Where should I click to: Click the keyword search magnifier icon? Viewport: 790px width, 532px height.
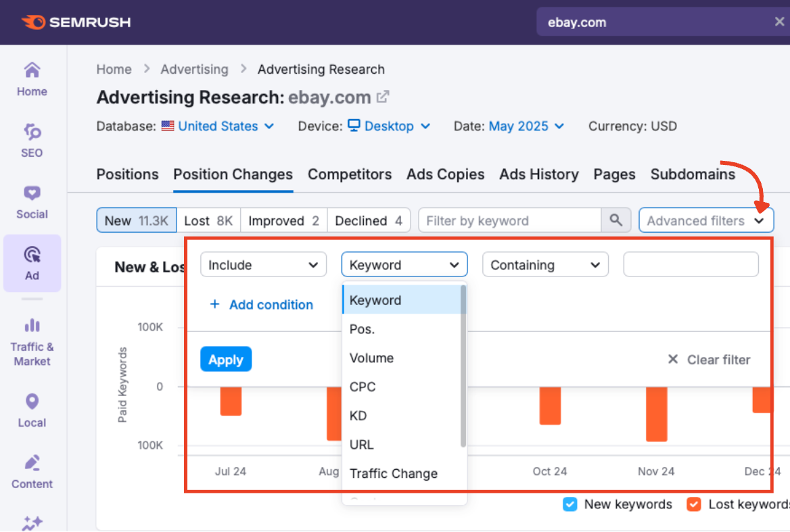pos(615,220)
